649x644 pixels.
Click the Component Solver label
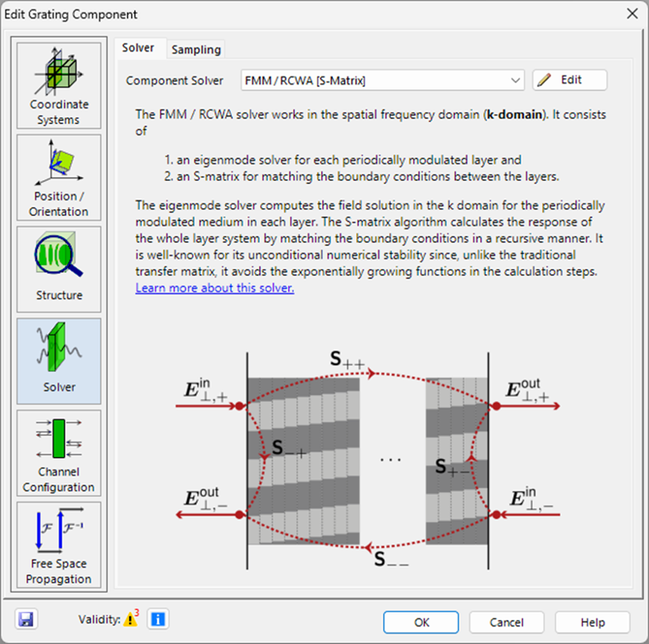tap(174, 81)
